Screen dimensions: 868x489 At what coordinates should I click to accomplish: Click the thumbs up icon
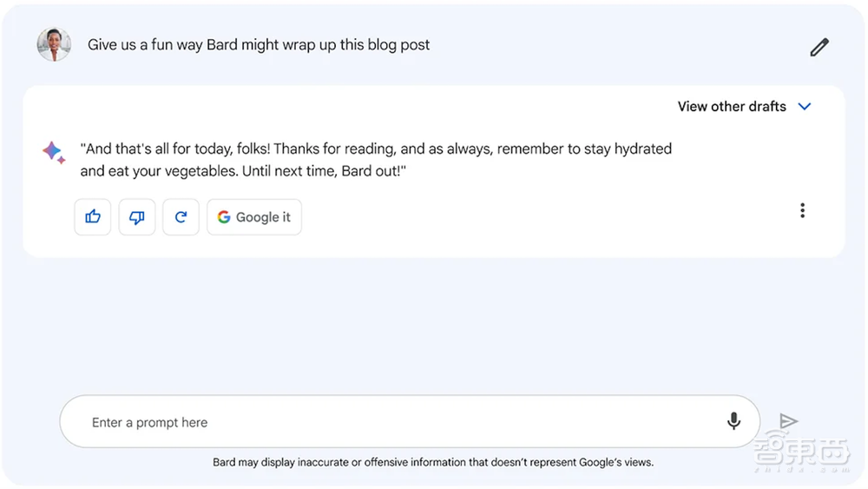tap(93, 217)
